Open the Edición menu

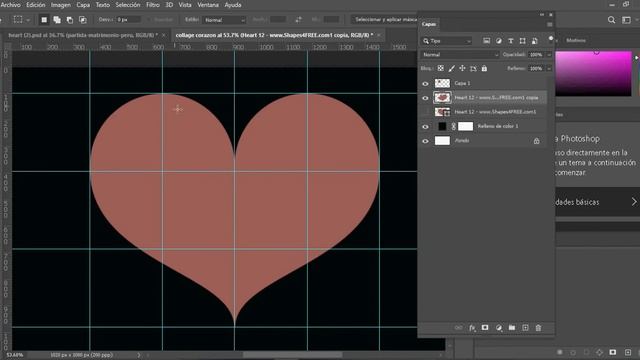[x=36, y=5]
